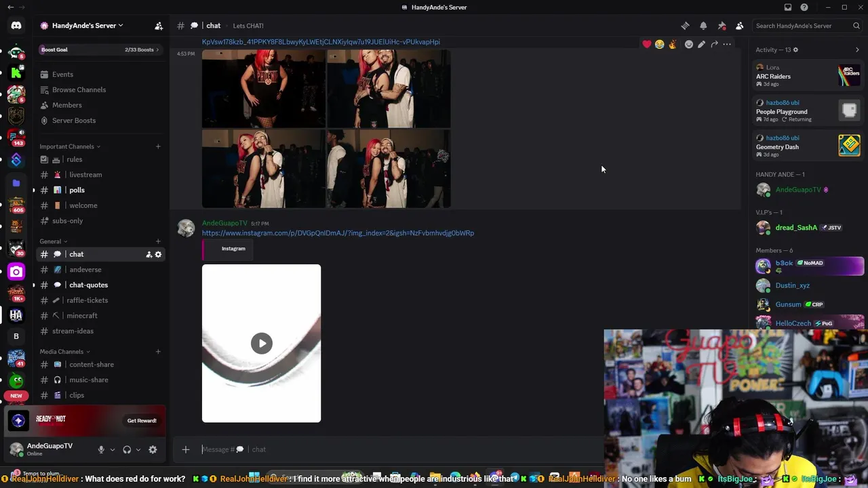Screen dimensions: 868x488
Task: Edit message using the pencil icon
Action: tap(701, 45)
